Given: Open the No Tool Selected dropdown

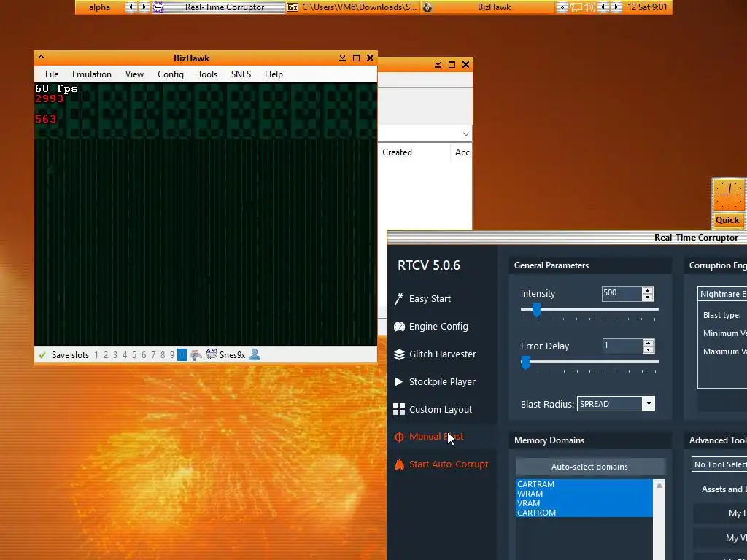Looking at the screenshot, I should pos(719,464).
